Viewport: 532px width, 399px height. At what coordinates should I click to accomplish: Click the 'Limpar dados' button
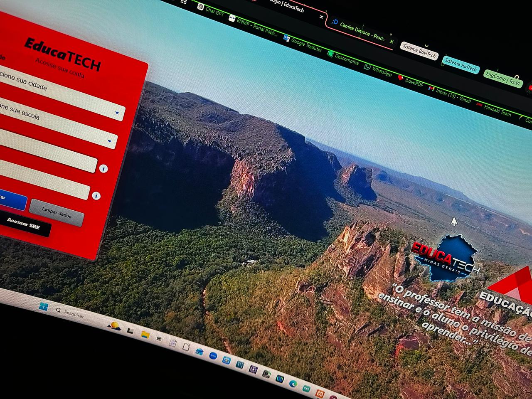pyautogui.click(x=57, y=213)
